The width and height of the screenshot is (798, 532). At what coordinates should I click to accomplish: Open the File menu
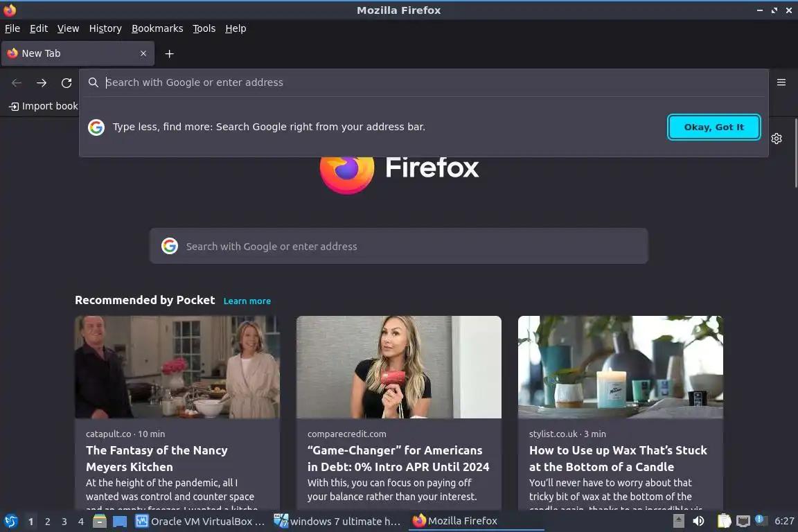click(12, 28)
